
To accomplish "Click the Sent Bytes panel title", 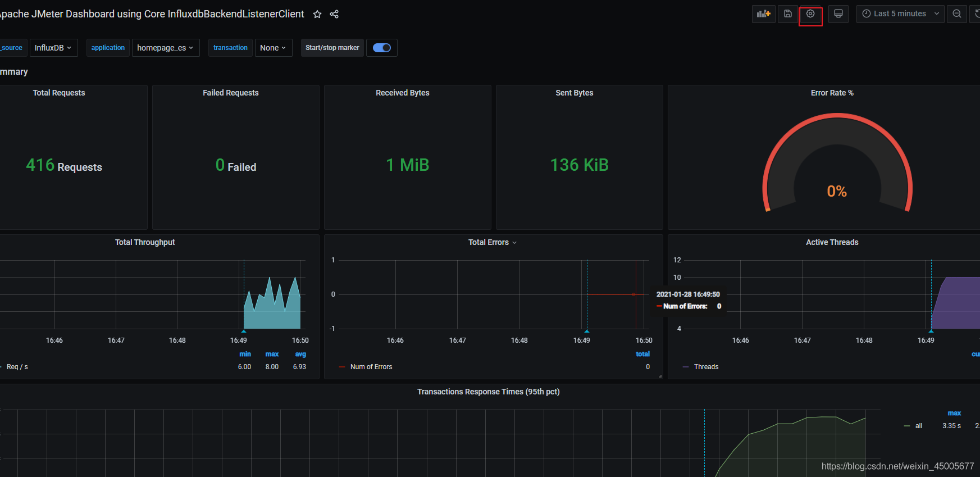I will (x=575, y=93).
